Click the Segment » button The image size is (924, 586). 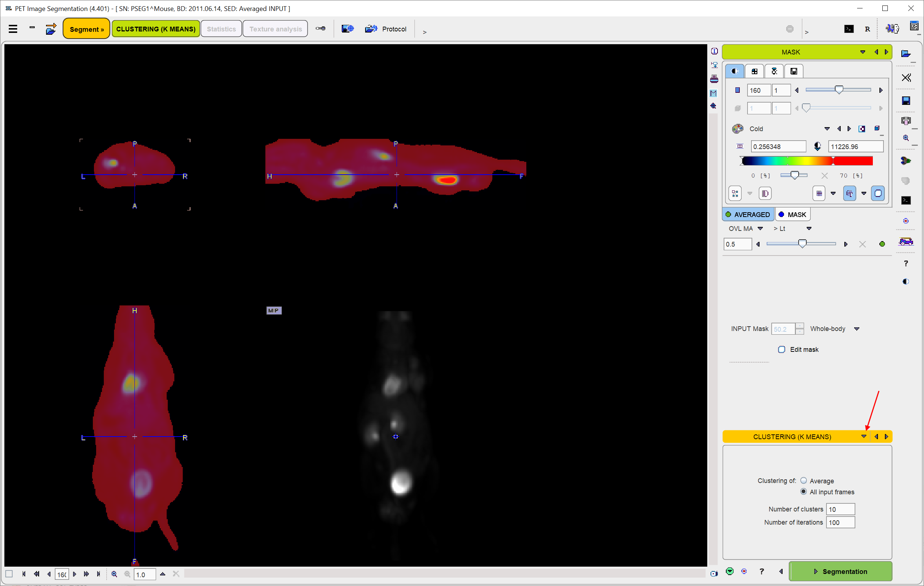pyautogui.click(x=86, y=29)
